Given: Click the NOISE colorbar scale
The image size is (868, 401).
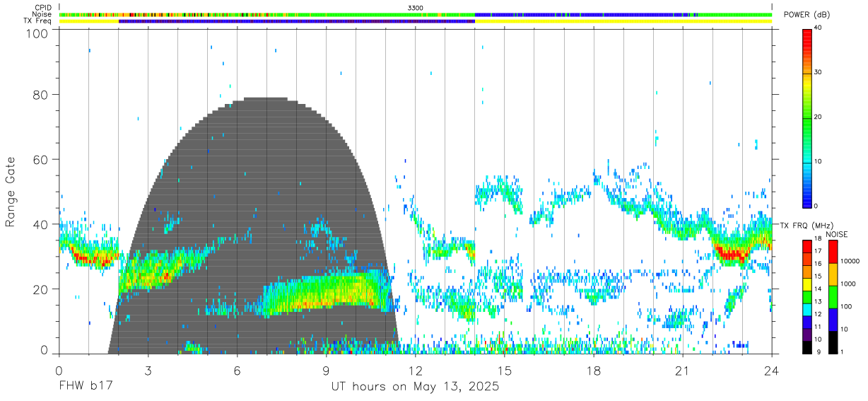Looking at the screenshot, I should click(x=833, y=296).
